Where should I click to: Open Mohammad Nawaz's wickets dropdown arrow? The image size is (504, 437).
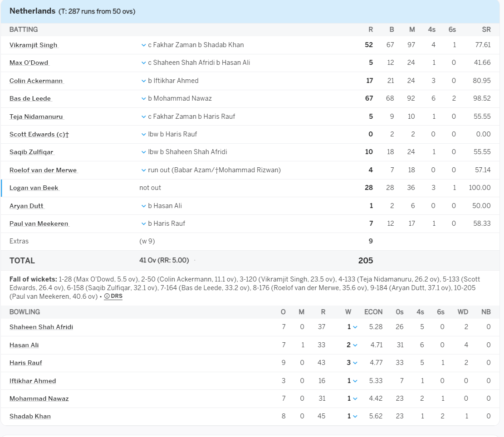point(355,398)
